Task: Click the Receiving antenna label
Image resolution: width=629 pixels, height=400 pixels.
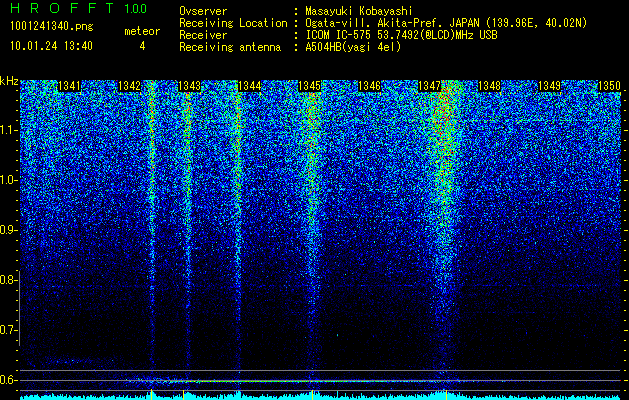Action: point(230,47)
